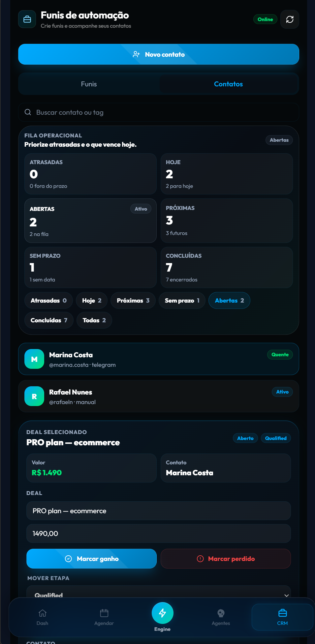Click the briefcase icon beside Funis de automação

pos(27,19)
